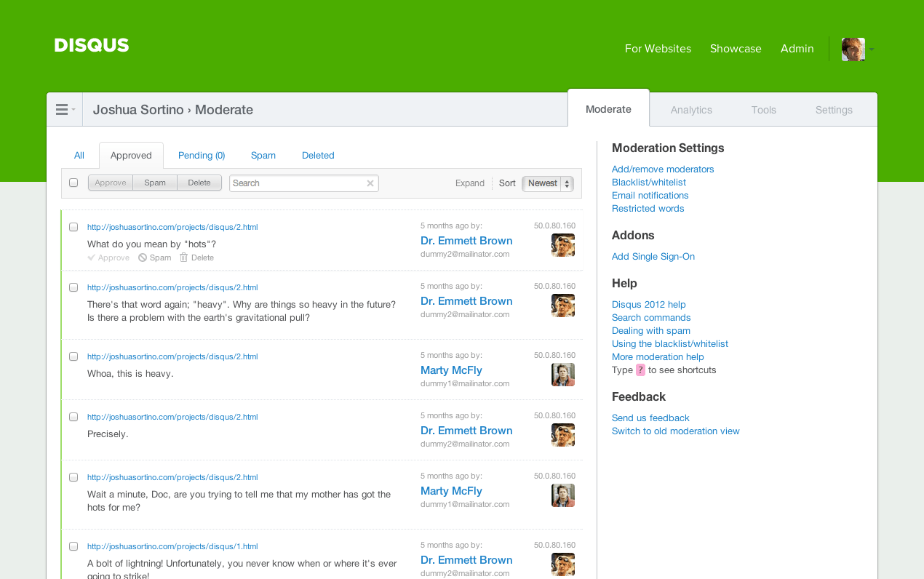The image size is (924, 579).
Task: Click Expand to expand all comments
Action: pos(470,183)
